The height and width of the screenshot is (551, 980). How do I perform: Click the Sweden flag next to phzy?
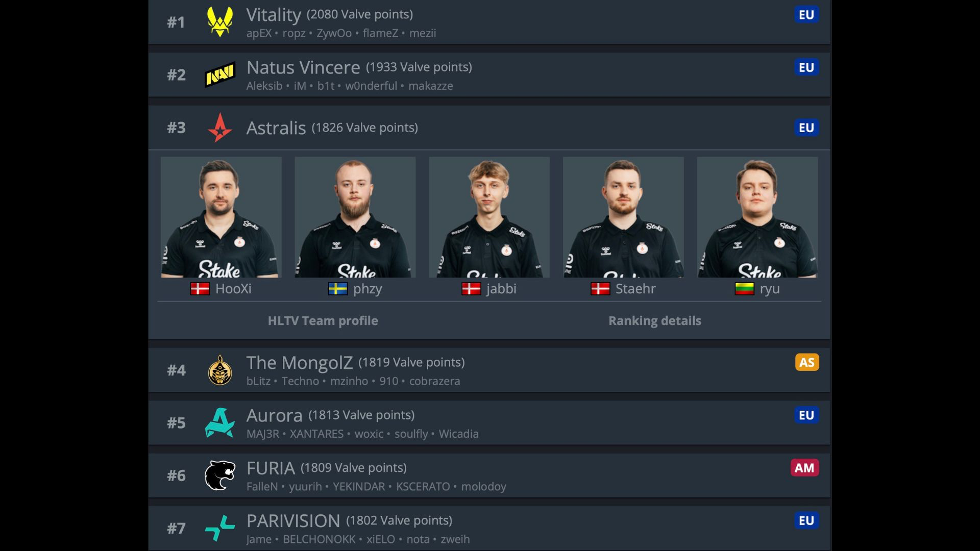coord(338,289)
